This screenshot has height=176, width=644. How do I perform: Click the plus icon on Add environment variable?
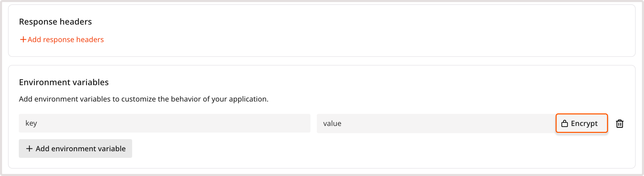[x=30, y=148]
